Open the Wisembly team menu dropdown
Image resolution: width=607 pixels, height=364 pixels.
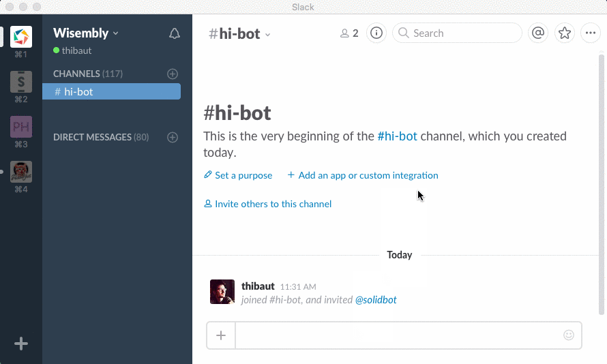(x=86, y=33)
